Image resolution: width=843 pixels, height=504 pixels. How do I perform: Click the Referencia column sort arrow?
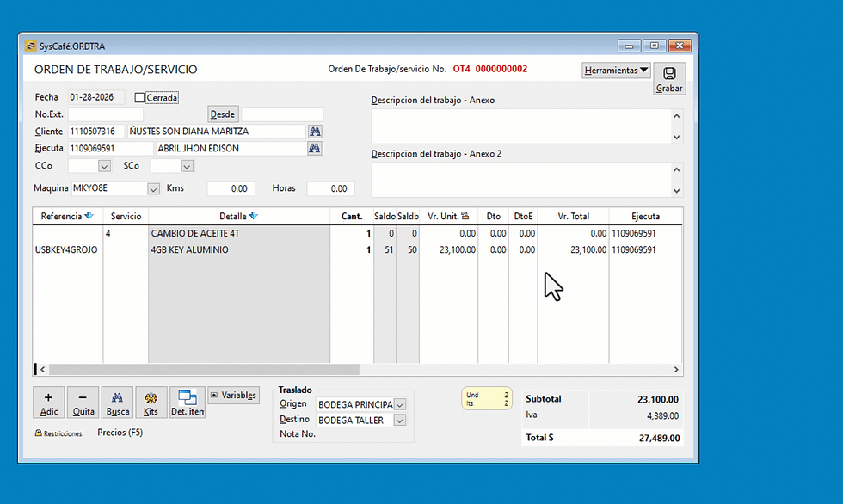tap(89, 216)
